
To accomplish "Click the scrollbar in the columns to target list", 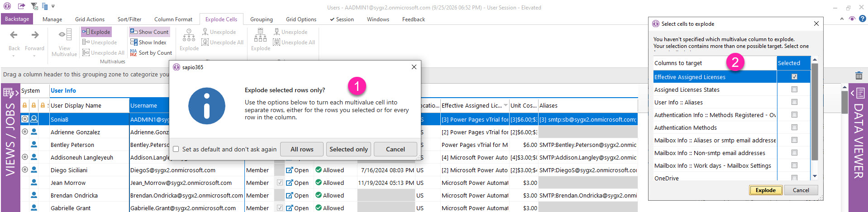I will click(815, 112).
